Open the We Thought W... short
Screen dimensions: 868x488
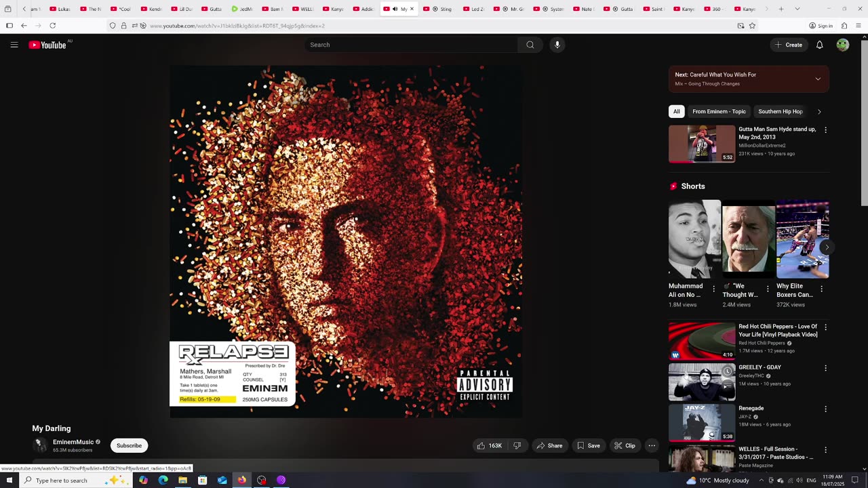tap(748, 239)
